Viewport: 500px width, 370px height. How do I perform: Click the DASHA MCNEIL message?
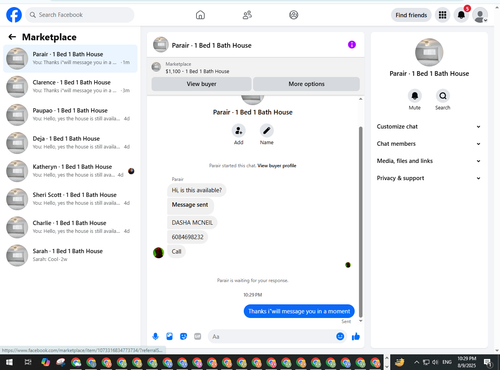[192, 223]
